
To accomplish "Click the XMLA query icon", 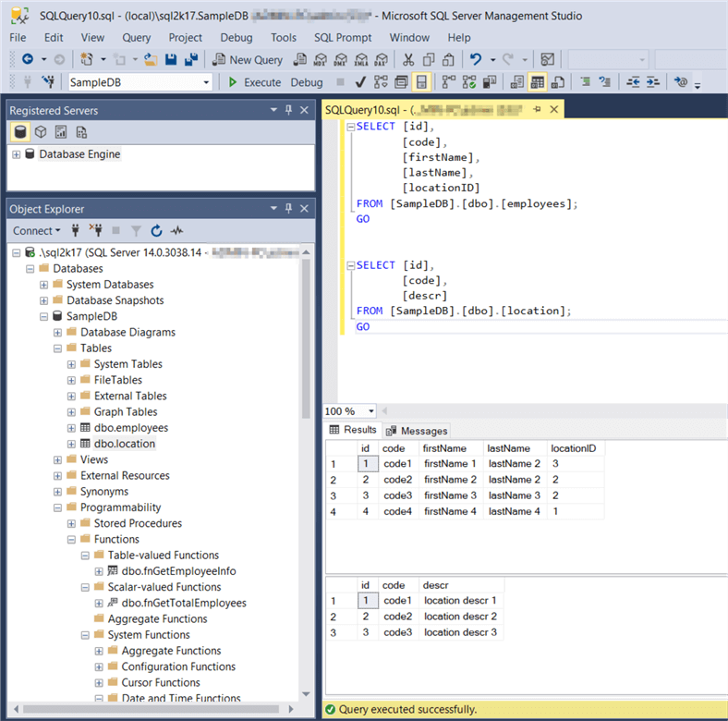I will [360, 59].
